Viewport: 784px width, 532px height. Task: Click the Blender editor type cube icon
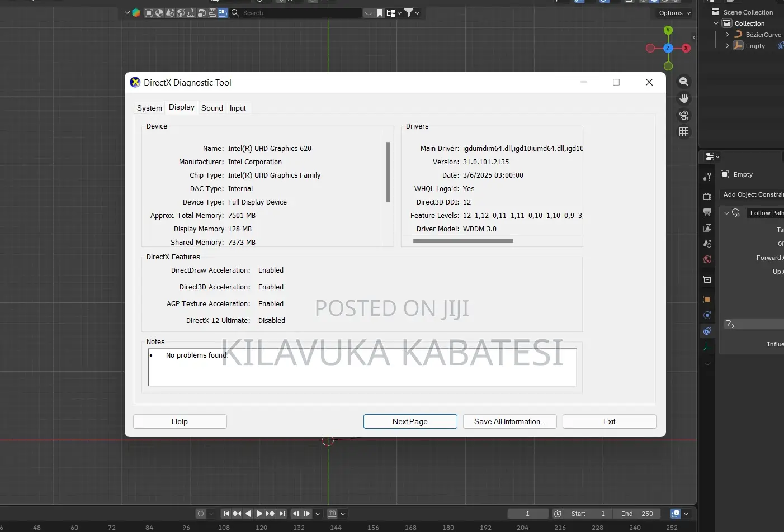[x=135, y=13]
